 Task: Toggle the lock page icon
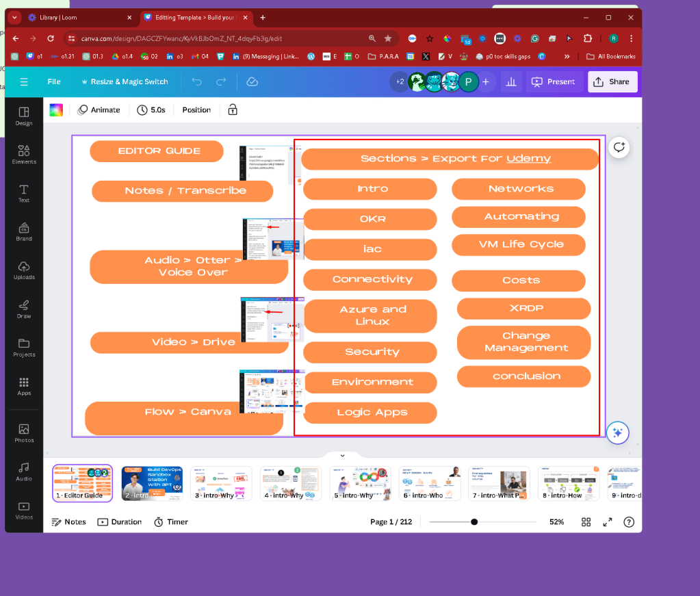pos(233,109)
